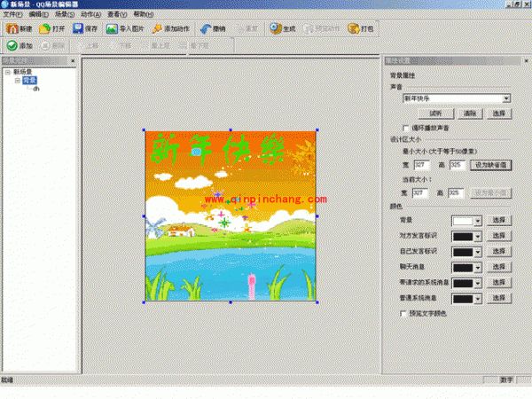This screenshot has height=399, width=532.
Task: Click the greyed 上移 (Move up) icon
Action: coord(79,45)
